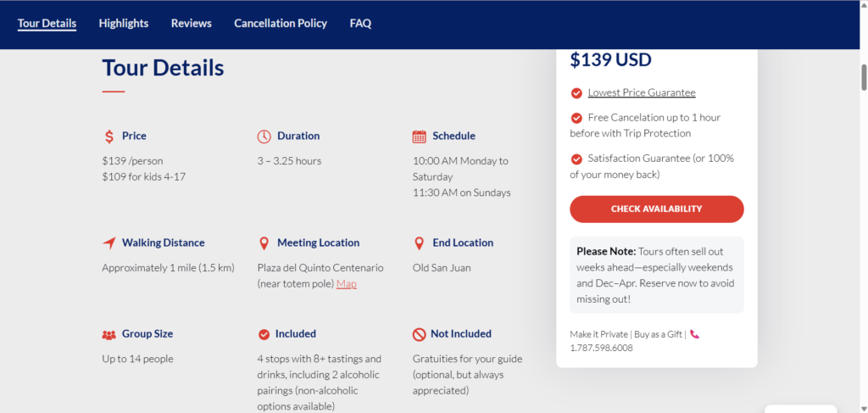Click the red phone icon
Image resolution: width=868 pixels, height=413 pixels.
click(694, 334)
